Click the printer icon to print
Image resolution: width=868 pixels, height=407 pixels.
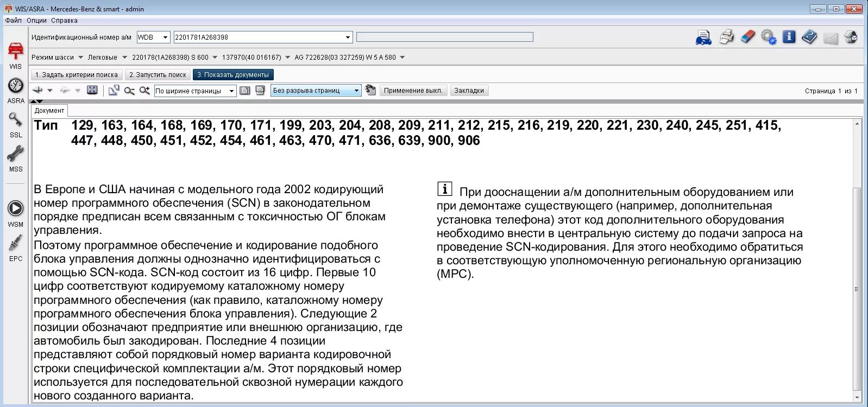726,37
